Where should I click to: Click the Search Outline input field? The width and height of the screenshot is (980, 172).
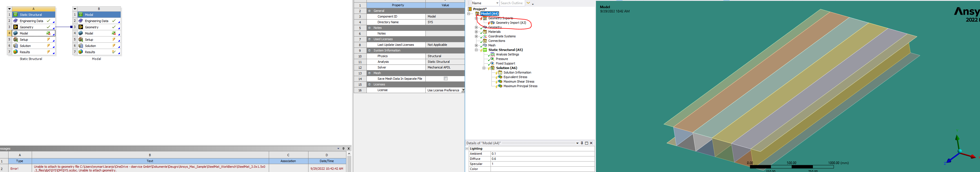(512, 3)
